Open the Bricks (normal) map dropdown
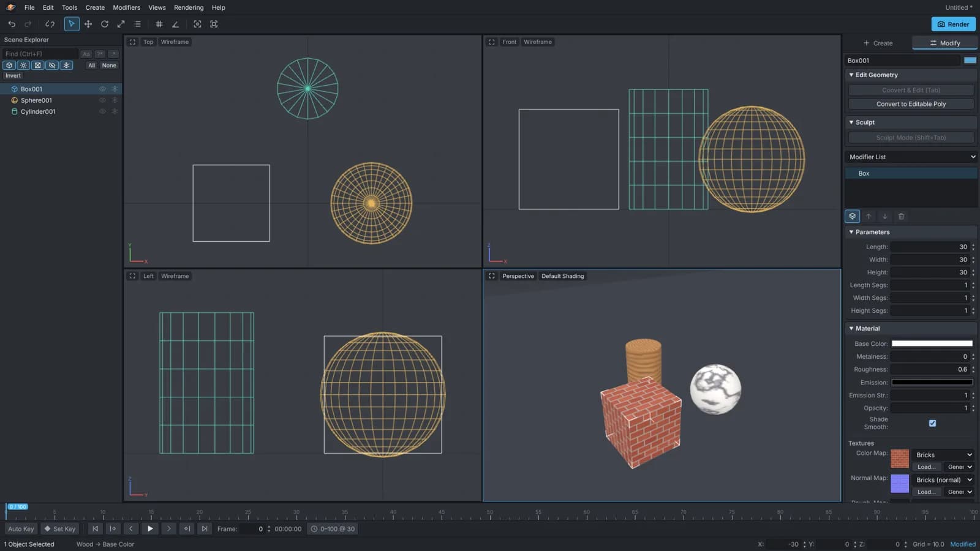980x551 pixels. pos(943,480)
